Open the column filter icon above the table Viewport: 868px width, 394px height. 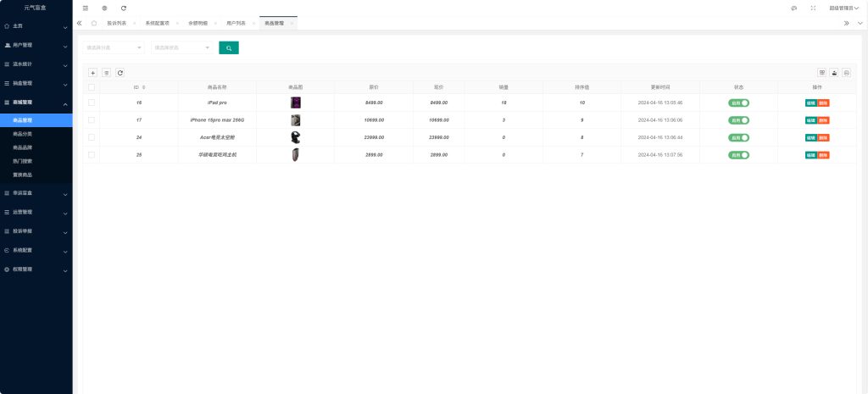(x=821, y=73)
